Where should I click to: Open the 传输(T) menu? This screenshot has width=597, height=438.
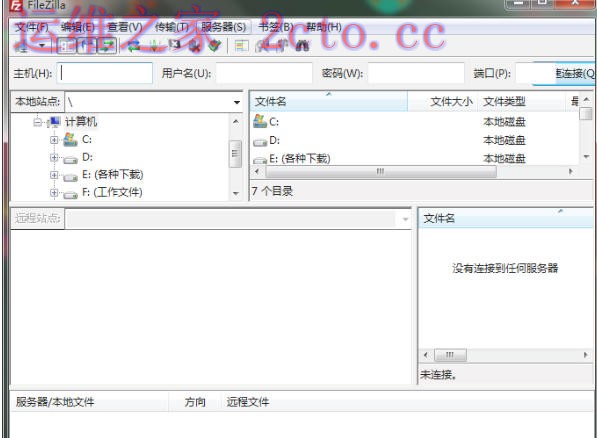[172, 27]
